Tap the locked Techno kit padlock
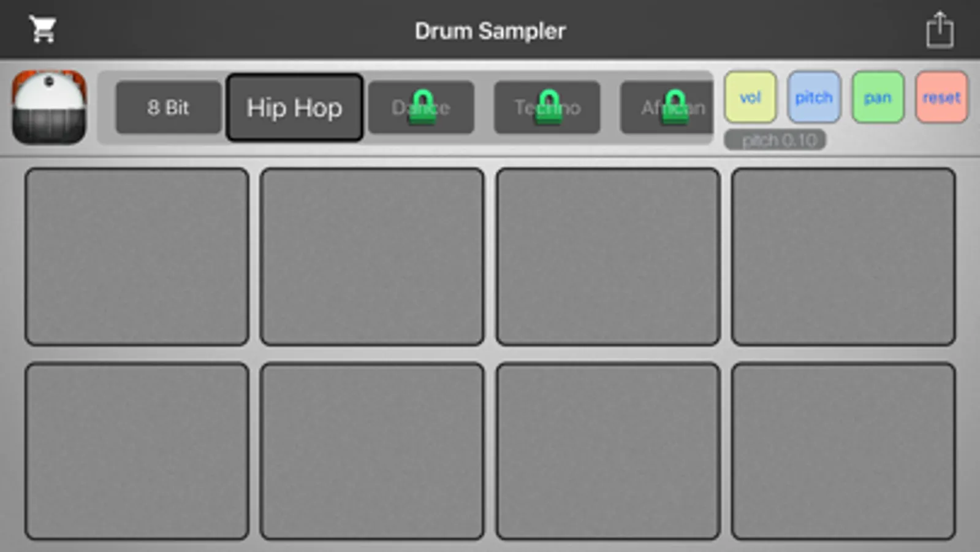The width and height of the screenshot is (980, 552). point(549,107)
